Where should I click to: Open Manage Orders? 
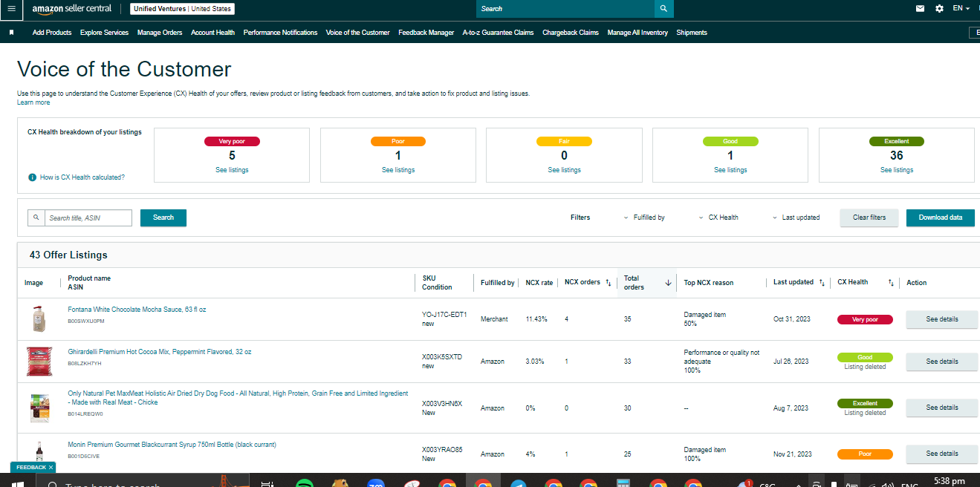point(160,33)
